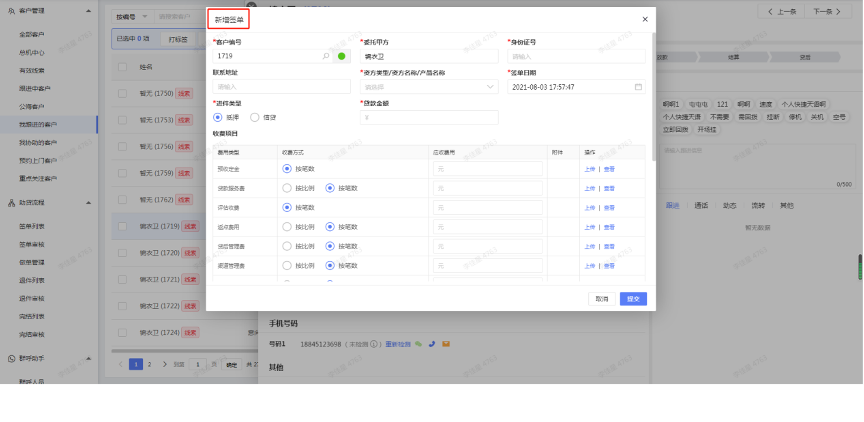Click the 确定 pagination jump button

tap(232, 364)
